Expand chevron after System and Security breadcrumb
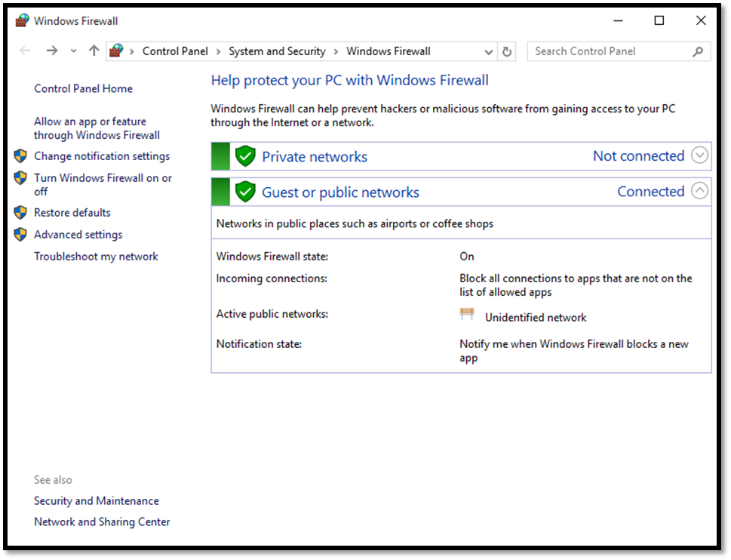The width and height of the screenshot is (731, 560). click(336, 52)
